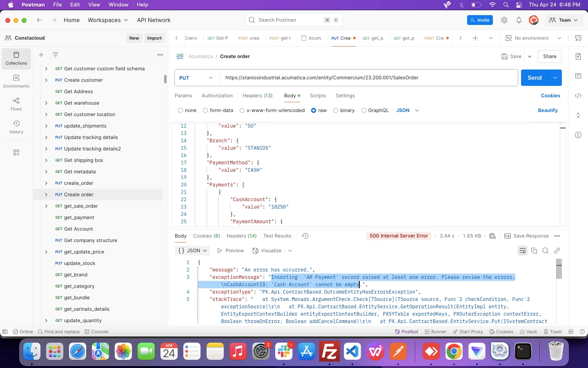Open the Workspaces dropdown
Screen dimensions: 588x368
(x=108, y=20)
